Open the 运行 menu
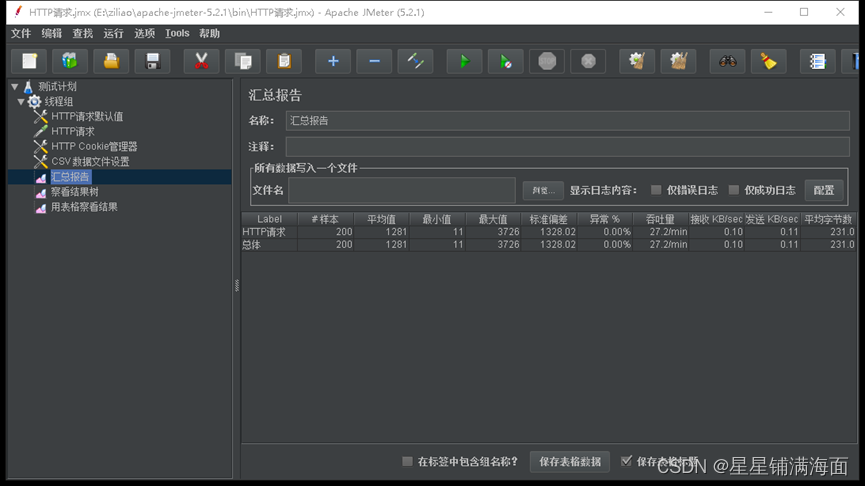The height and width of the screenshot is (486, 865). 114,34
